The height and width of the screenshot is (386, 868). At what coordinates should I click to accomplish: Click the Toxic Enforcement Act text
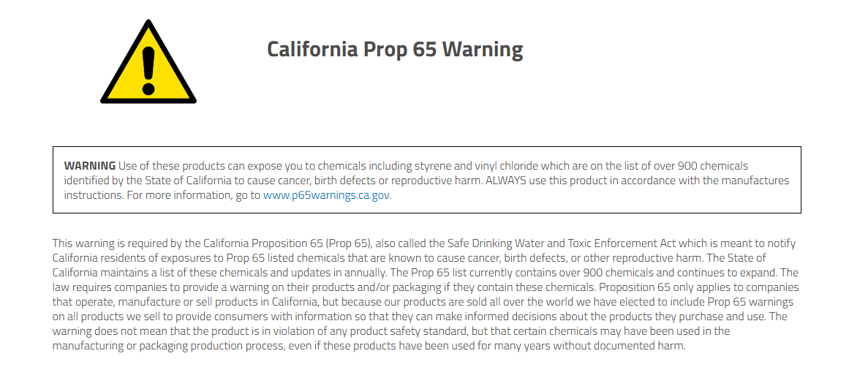coord(611,243)
